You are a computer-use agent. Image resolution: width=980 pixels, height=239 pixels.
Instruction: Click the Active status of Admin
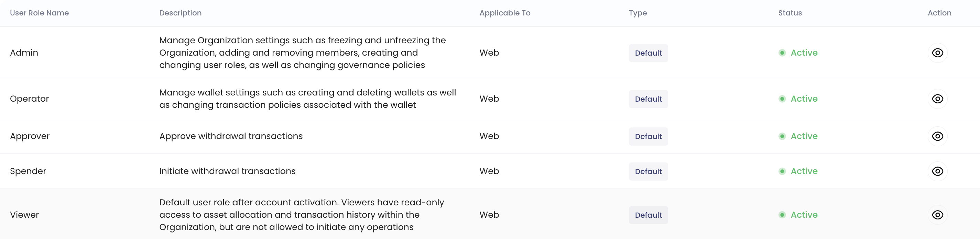point(804,53)
